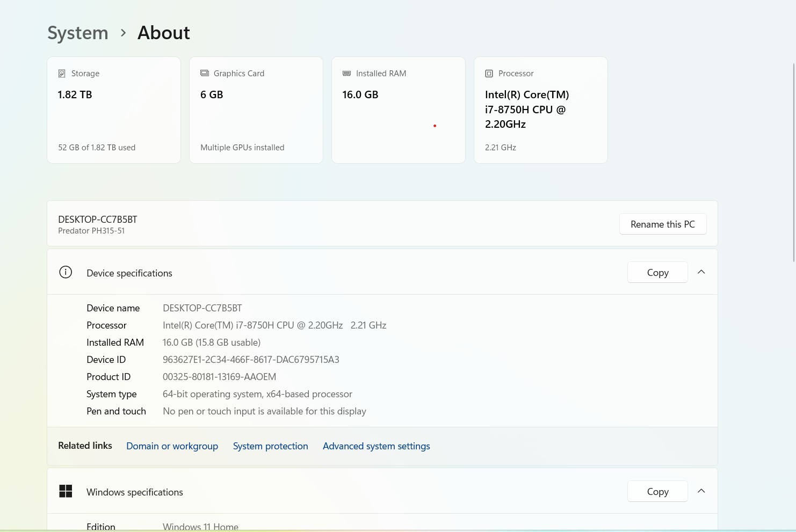Click the Storage drive icon
This screenshot has height=532, width=796.
[x=62, y=74]
